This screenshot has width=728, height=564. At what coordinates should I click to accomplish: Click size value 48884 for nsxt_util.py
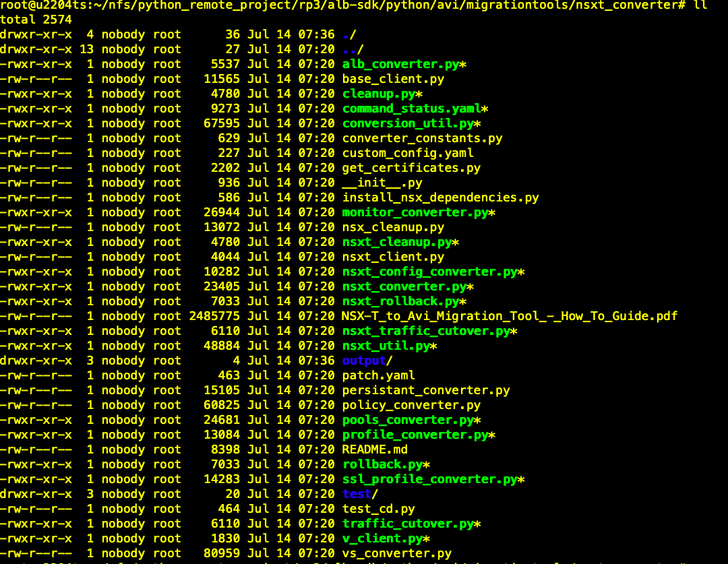point(222,346)
